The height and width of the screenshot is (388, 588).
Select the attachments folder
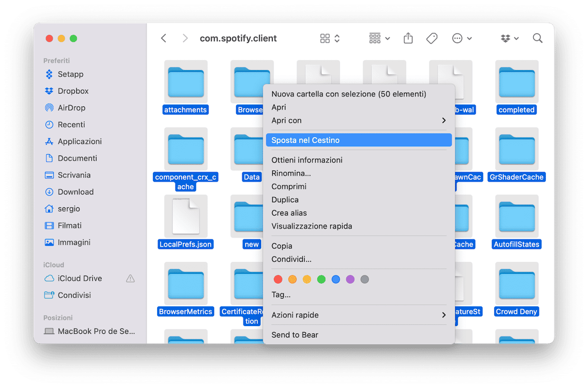coord(186,87)
